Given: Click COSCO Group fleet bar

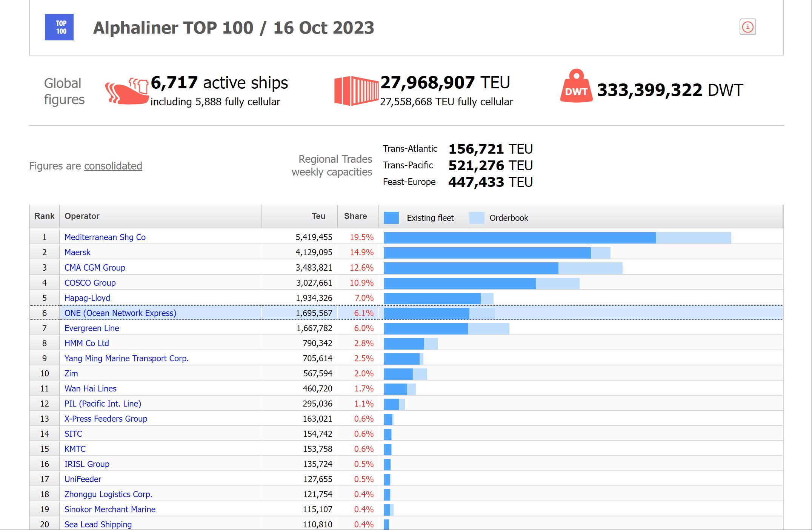Looking at the screenshot, I should point(460,283).
